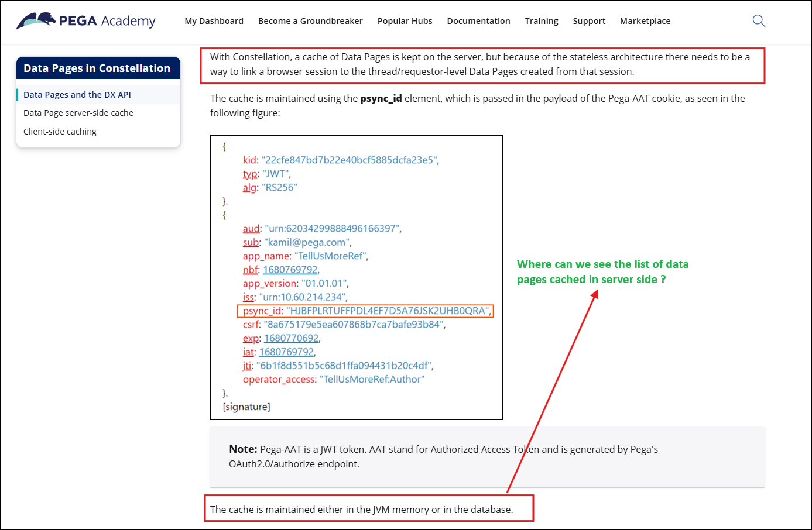Click the exp expiration link
This screenshot has height=530, width=812.
[251, 338]
